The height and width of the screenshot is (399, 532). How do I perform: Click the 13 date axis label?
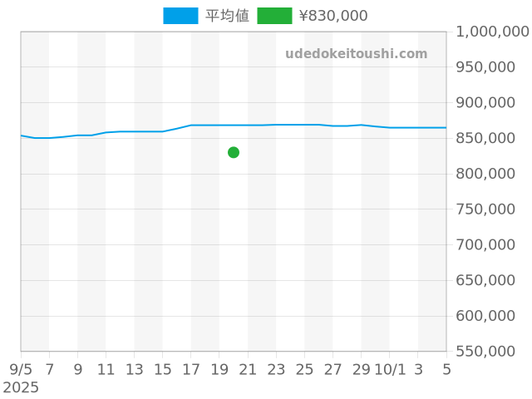tap(135, 369)
